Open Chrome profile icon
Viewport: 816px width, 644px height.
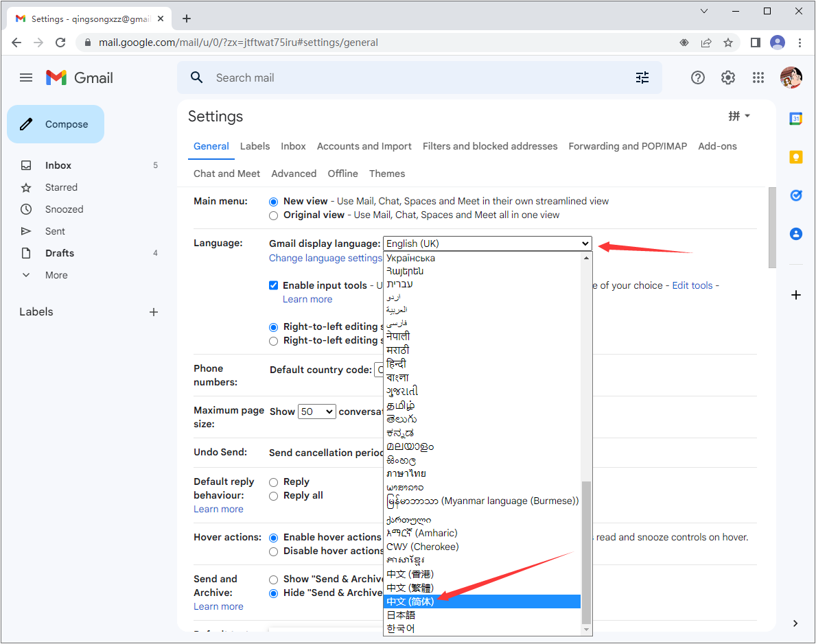pyautogui.click(x=778, y=43)
